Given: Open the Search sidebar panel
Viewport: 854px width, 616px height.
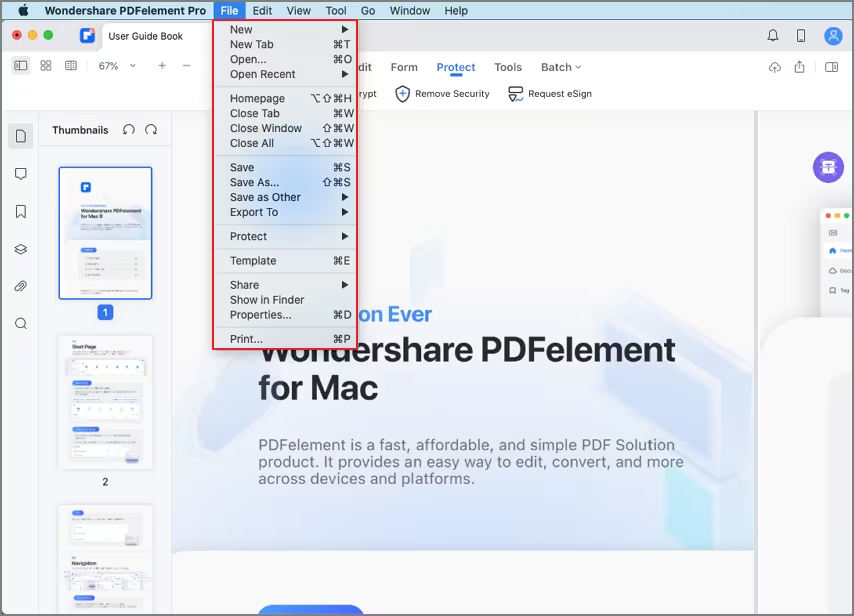Looking at the screenshot, I should coord(21,324).
